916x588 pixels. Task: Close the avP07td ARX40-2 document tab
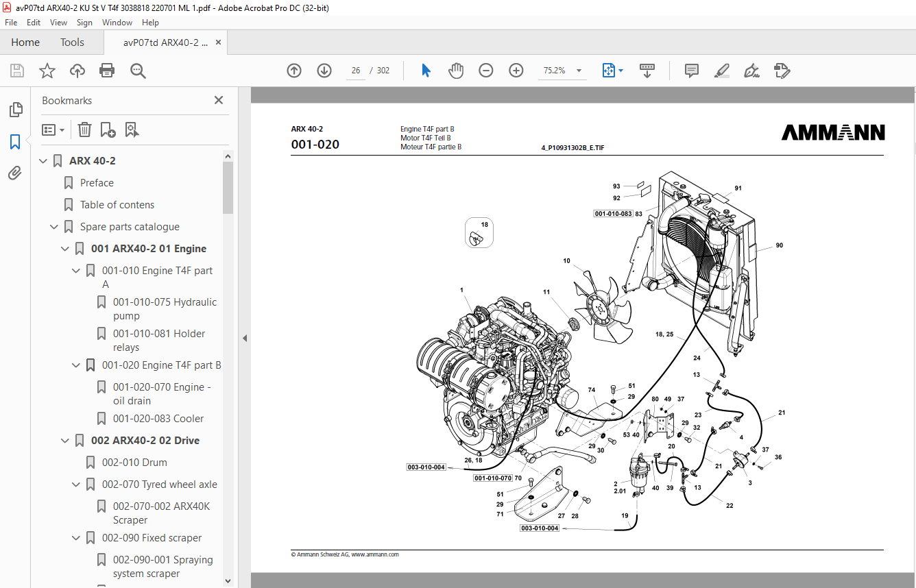tap(219, 42)
